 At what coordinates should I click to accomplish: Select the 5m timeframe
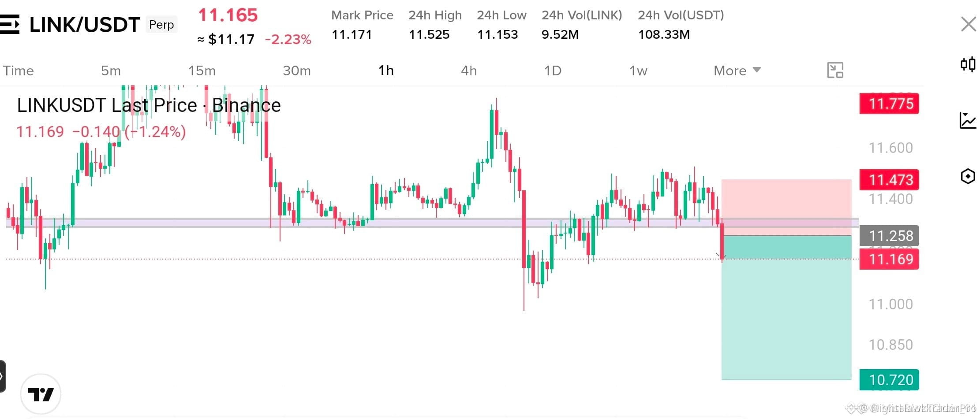pos(111,70)
